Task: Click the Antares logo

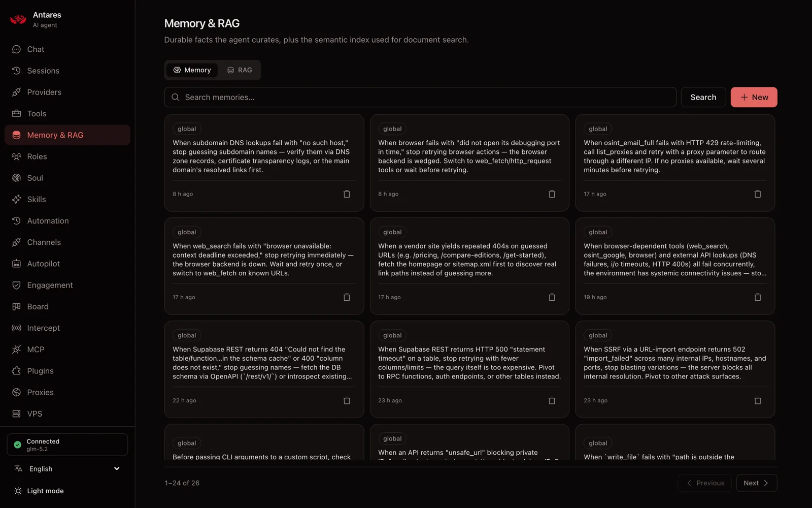Action: coord(18,19)
